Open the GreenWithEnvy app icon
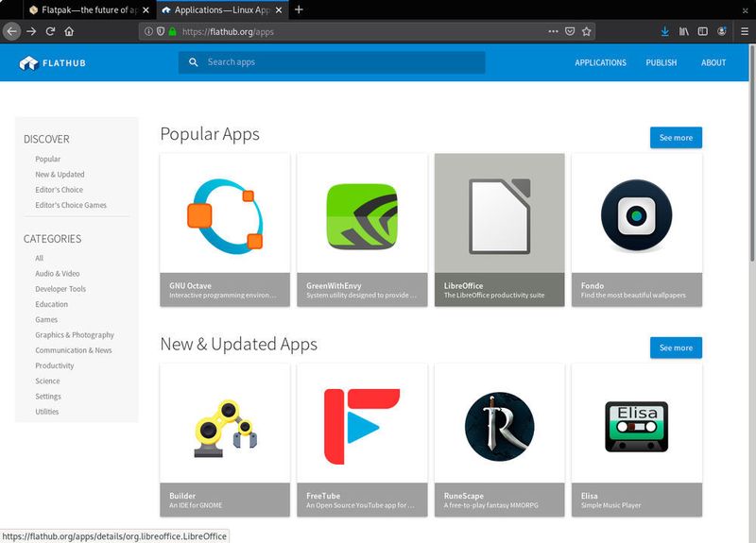The width and height of the screenshot is (756, 543). (x=362, y=216)
